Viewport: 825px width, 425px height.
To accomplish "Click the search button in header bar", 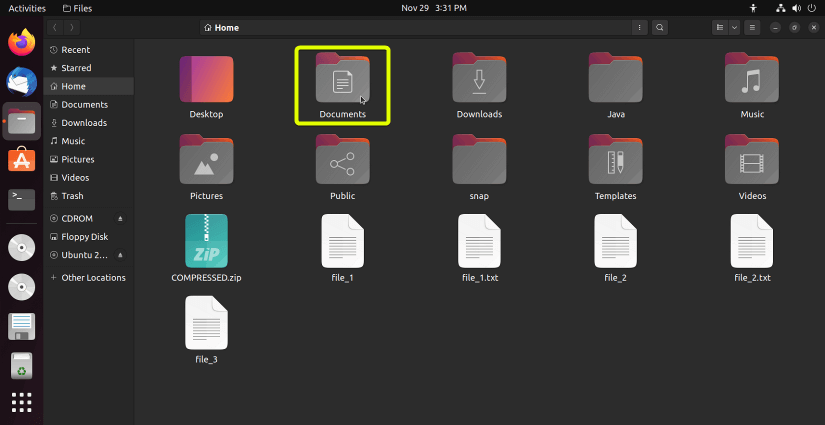I will 660,28.
